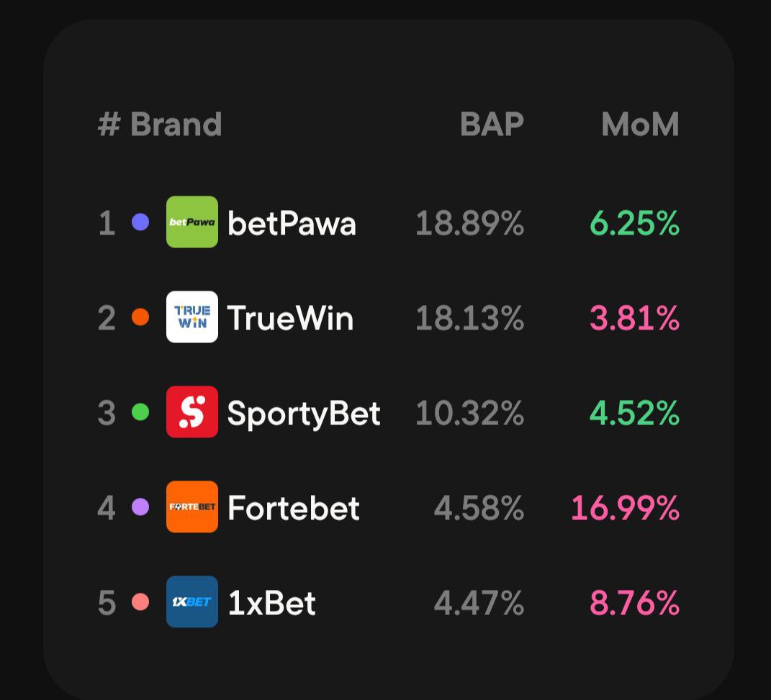Open the TrueWin brand name
Viewport: 771px width, 700px height.
290,318
